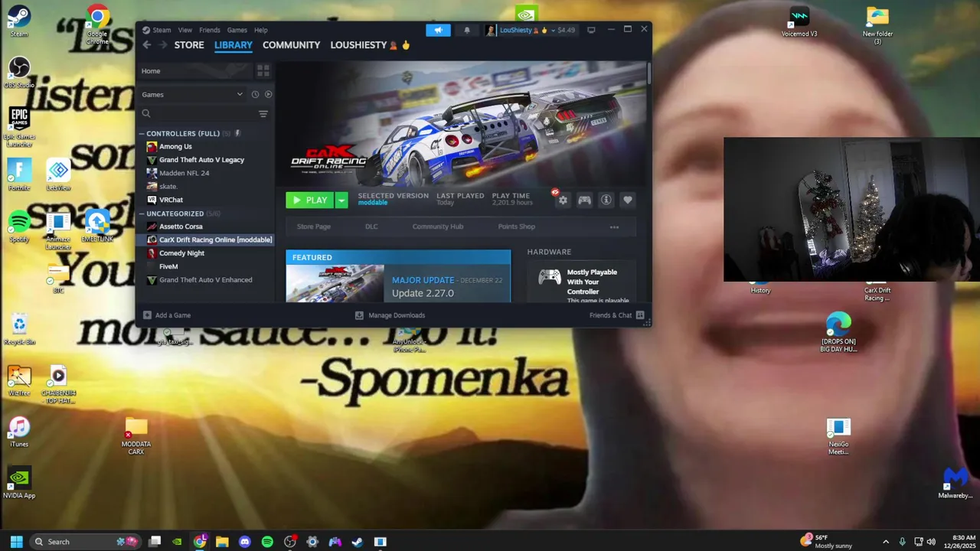Open Spotify from the taskbar
Image resolution: width=980 pixels, height=551 pixels.
tap(267, 542)
